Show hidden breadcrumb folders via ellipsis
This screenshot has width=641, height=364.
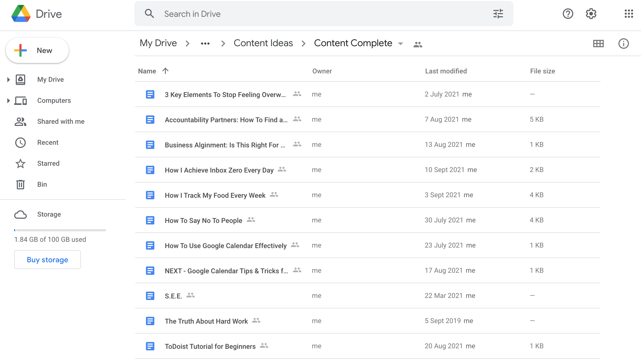pos(205,44)
